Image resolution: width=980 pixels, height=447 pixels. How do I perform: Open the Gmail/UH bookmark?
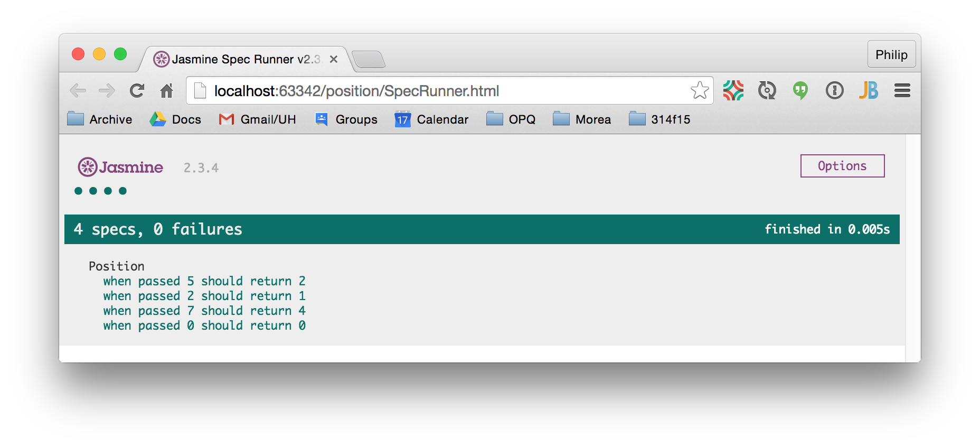[x=257, y=119]
